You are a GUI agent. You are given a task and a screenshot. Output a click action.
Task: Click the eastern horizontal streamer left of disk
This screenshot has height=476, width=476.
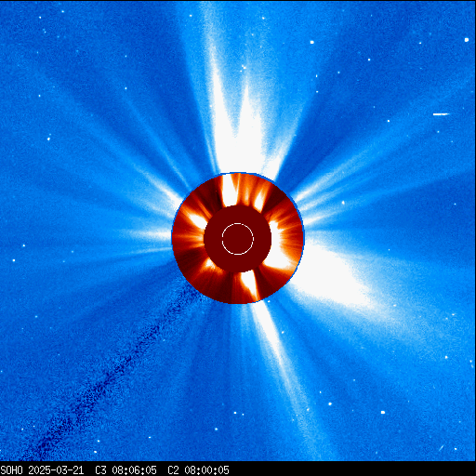(x=146, y=235)
